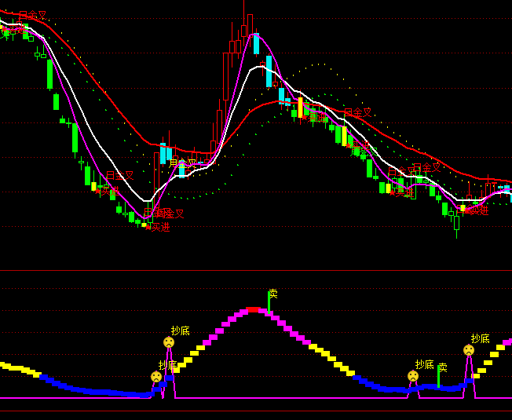
Task: Select the green candle with long lower wick at far right
Action: point(456,222)
